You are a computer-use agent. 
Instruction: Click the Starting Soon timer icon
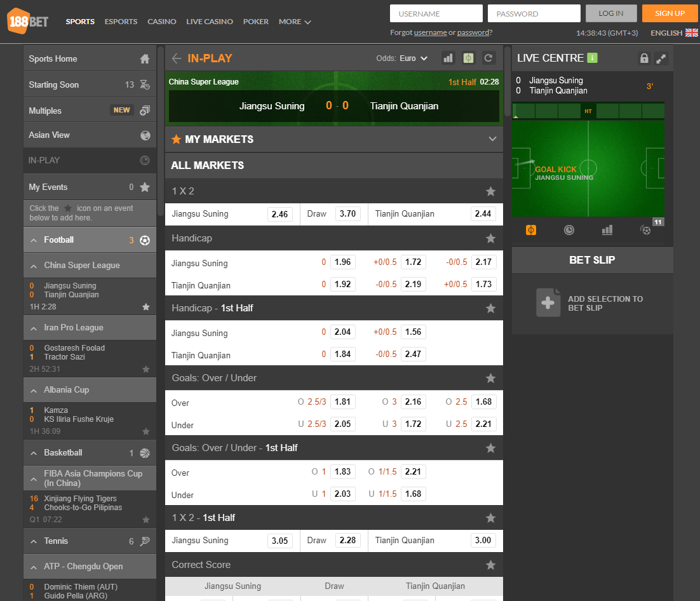point(145,85)
